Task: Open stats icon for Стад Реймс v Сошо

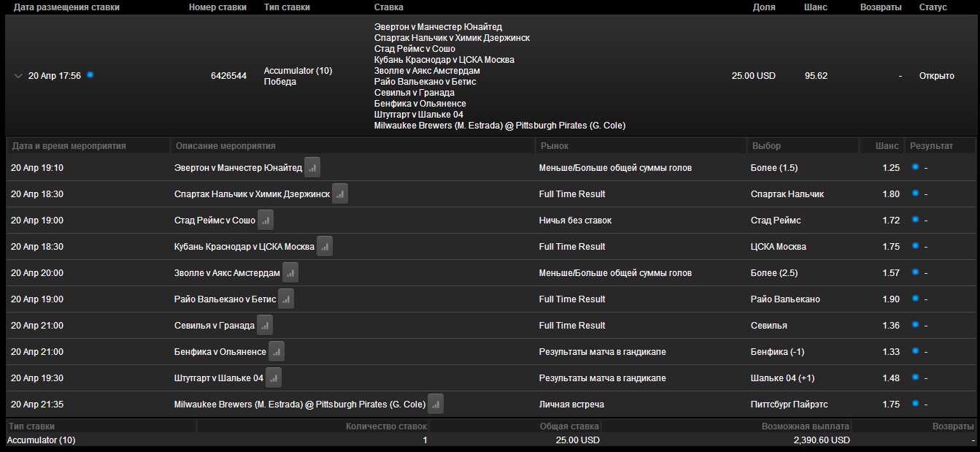Action: [266, 221]
